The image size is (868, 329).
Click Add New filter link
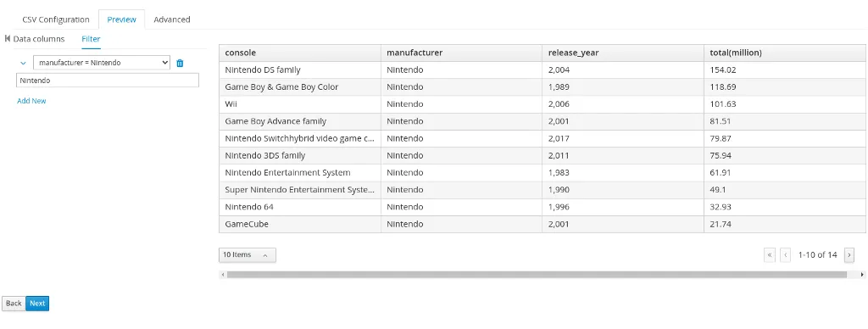[x=31, y=101]
